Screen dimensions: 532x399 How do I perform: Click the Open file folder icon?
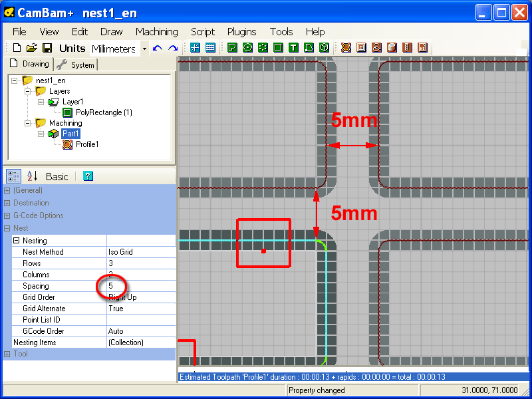[32, 48]
